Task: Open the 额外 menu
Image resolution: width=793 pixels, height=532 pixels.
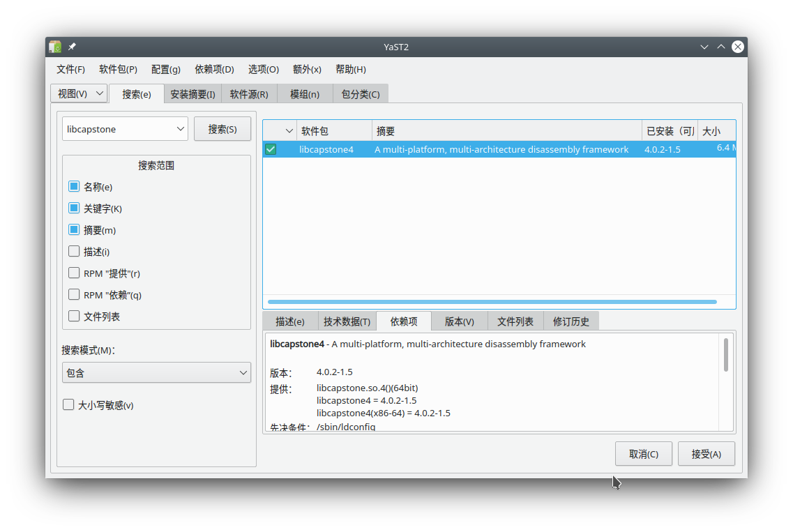Action: pos(308,69)
